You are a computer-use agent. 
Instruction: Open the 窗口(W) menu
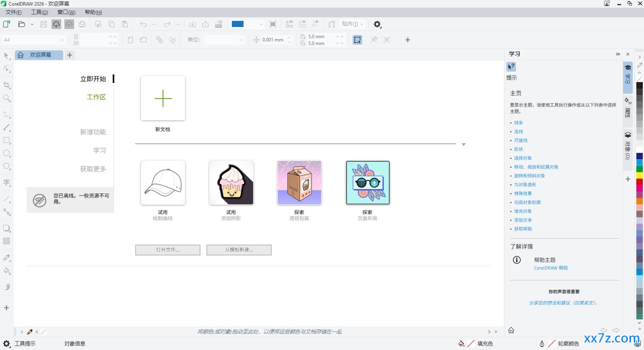point(66,12)
